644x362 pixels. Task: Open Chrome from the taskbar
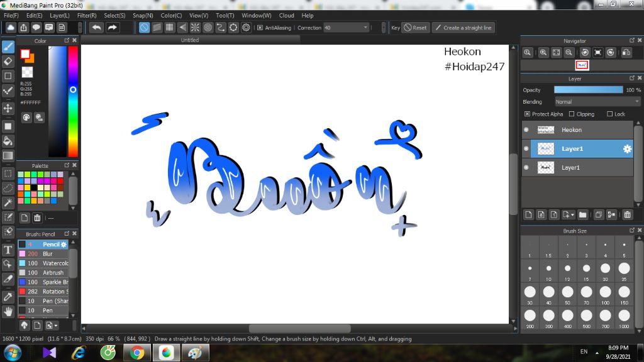pyautogui.click(x=137, y=353)
